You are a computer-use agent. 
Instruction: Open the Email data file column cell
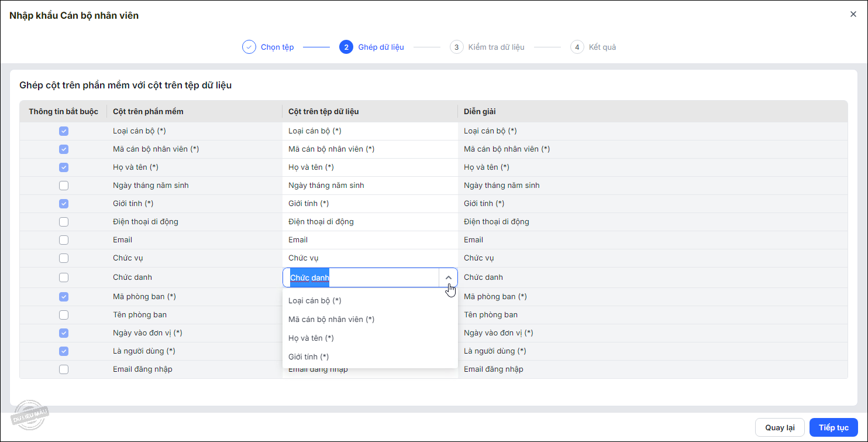tap(370, 240)
